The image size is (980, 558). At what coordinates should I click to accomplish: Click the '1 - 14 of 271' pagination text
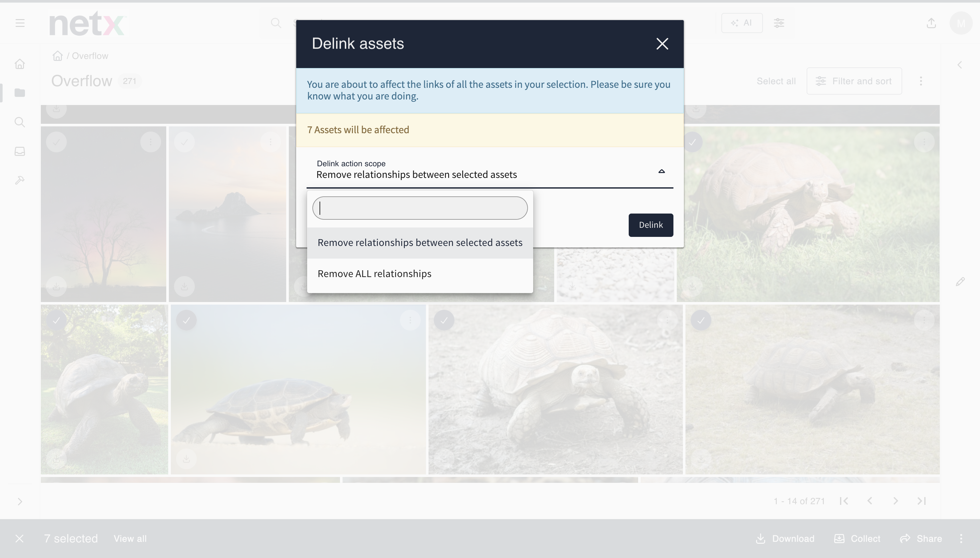click(799, 501)
